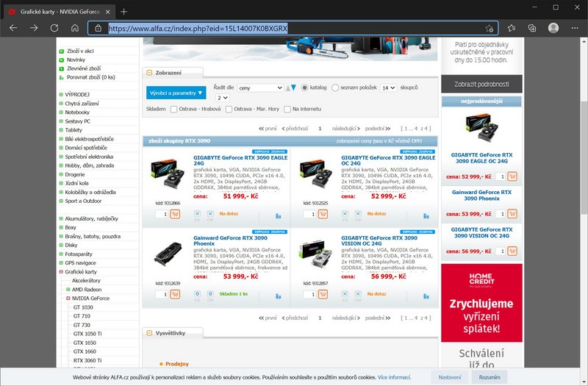The height and width of the screenshot is (386, 588).
Task: Jump to poslední page in bottom pagination
Action: 378,318
